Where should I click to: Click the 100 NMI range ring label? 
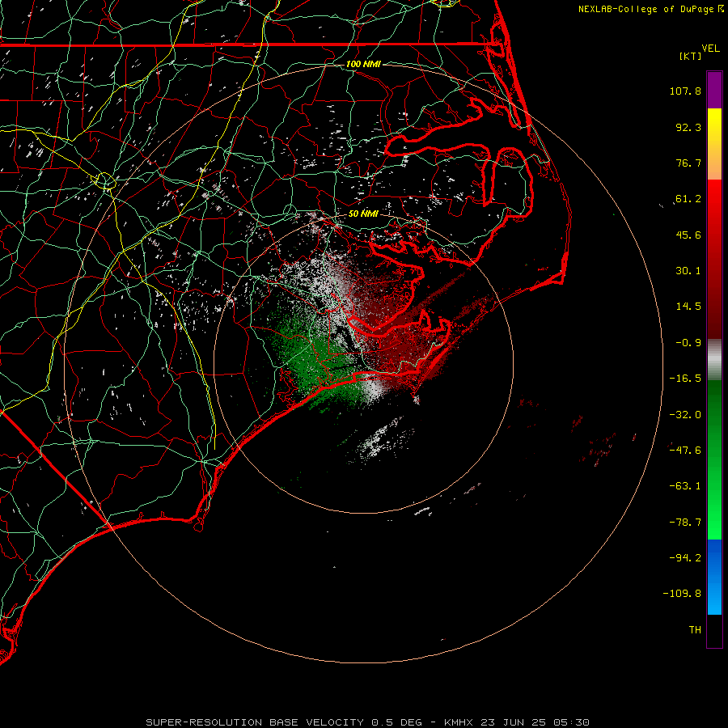(x=363, y=64)
